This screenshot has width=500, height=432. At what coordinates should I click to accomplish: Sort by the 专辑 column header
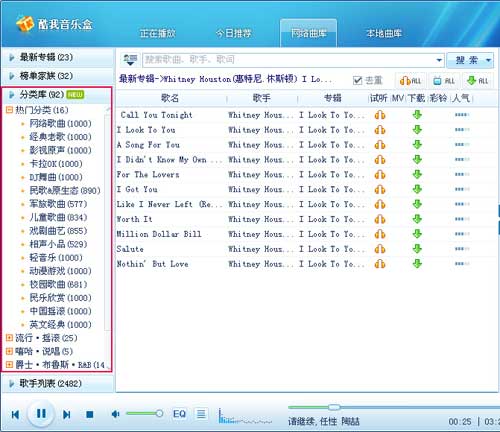coord(333,98)
